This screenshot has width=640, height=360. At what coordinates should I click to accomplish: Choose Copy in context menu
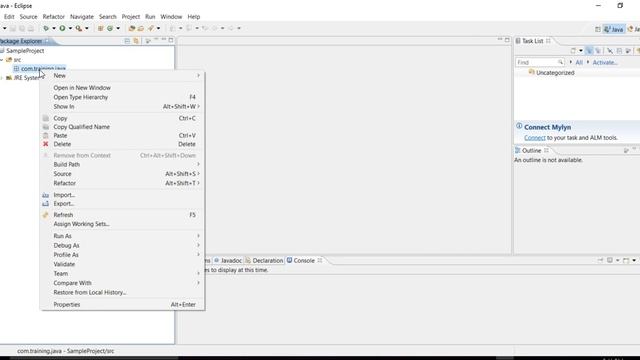click(x=122, y=118)
